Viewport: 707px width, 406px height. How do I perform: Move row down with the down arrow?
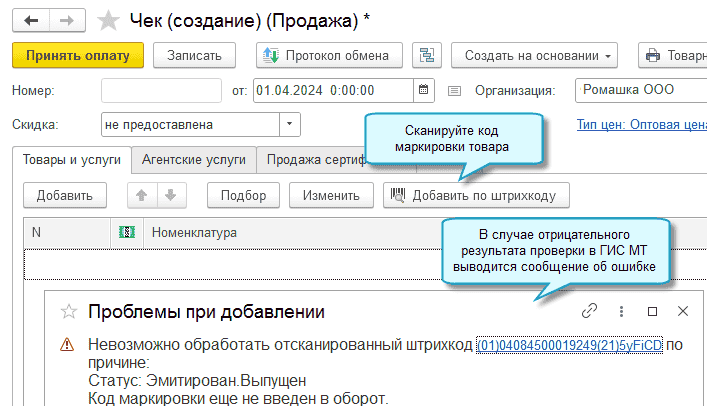point(171,195)
